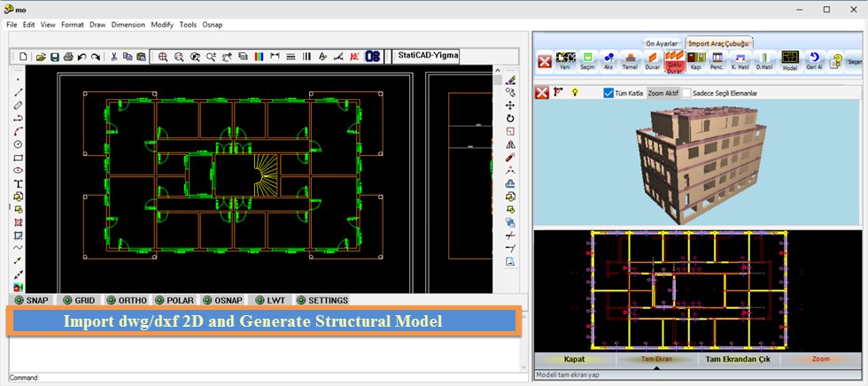Select the Penc. window tool
The width and height of the screenshot is (868, 386).
[x=717, y=60]
